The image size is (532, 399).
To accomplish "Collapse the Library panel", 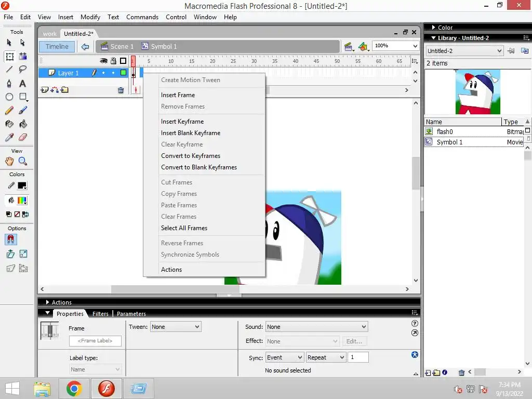I will 434,37.
